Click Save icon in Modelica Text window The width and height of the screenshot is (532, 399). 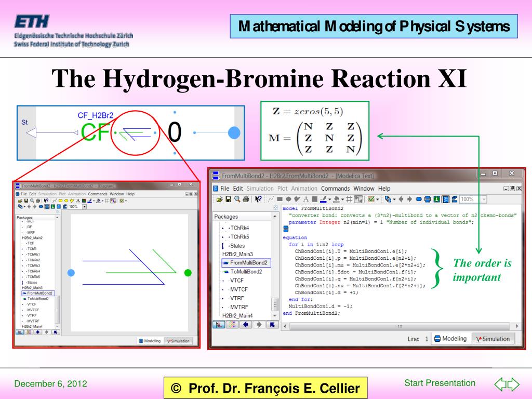[x=229, y=199]
